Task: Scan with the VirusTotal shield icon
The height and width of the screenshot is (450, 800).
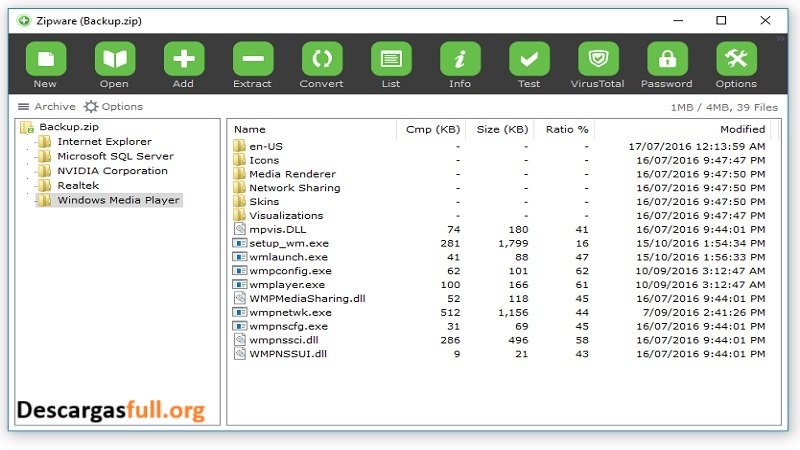Action: 598,60
